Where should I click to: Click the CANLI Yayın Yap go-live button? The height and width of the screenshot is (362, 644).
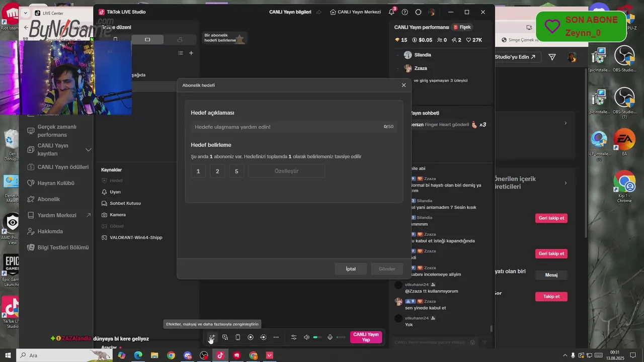pyautogui.click(x=366, y=337)
